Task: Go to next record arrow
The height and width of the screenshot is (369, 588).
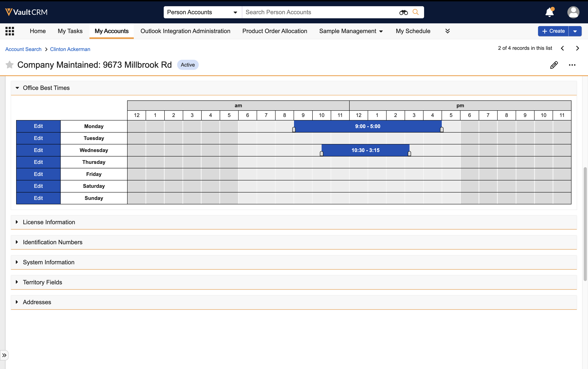Action: click(x=577, y=48)
